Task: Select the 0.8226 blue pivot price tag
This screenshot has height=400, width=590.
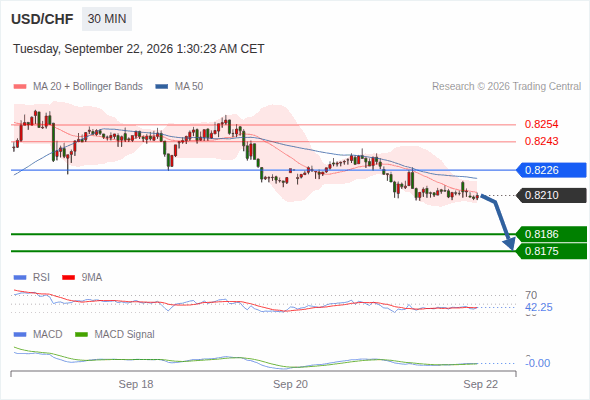Action: pyautogui.click(x=551, y=170)
